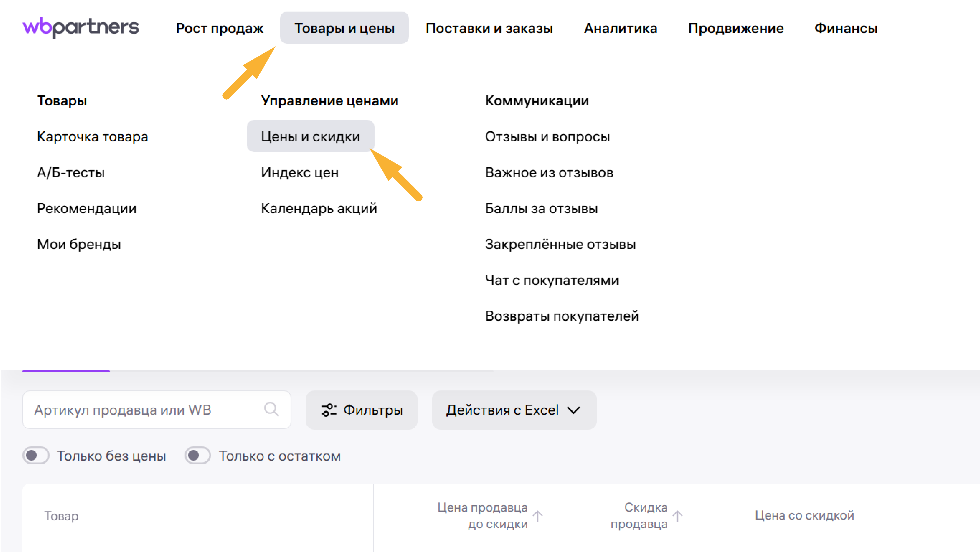
Task: Open the Аналитика menu
Action: point(621,27)
